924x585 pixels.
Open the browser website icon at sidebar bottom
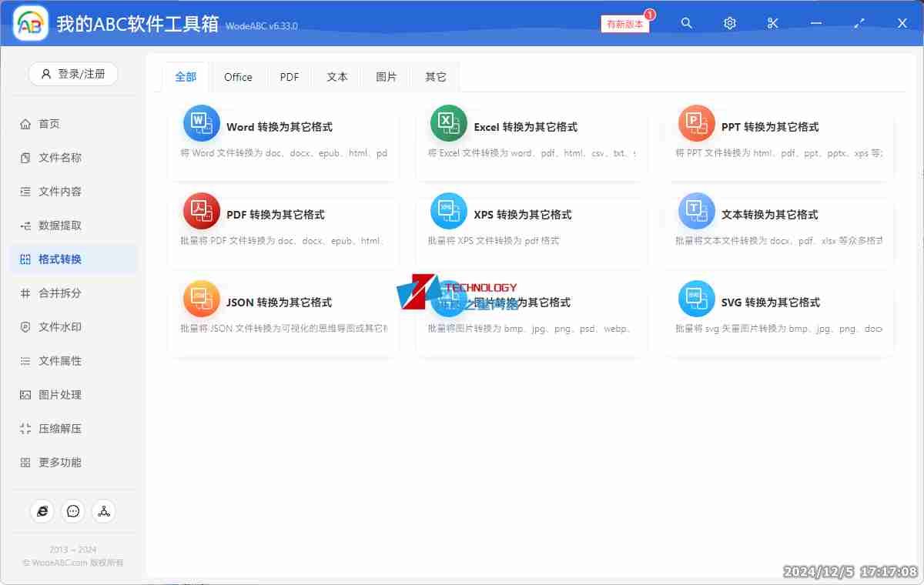click(x=42, y=510)
